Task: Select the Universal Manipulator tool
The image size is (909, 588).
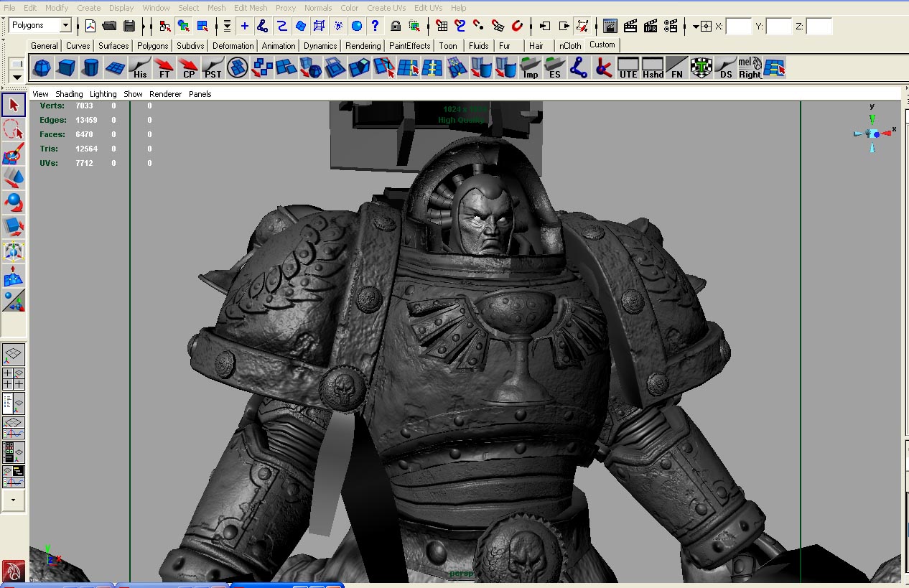Action: pos(14,251)
